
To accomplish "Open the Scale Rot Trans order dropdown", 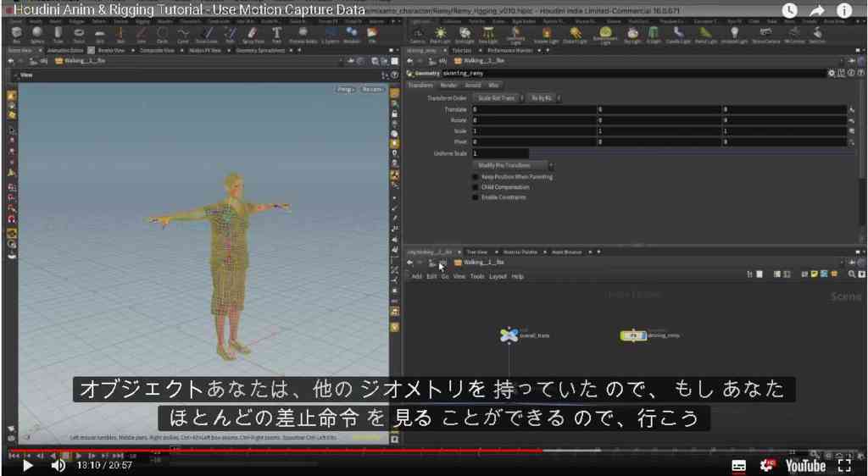I will tap(497, 98).
